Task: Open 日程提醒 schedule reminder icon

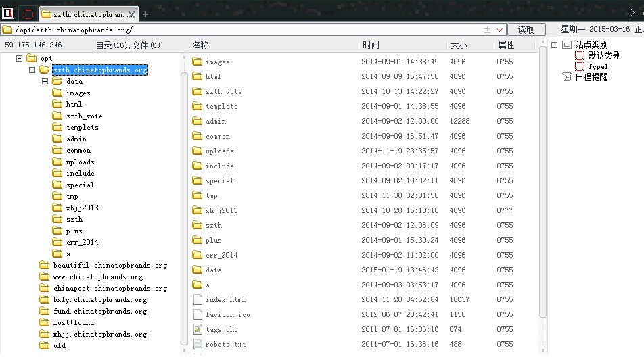Action: coord(567,77)
